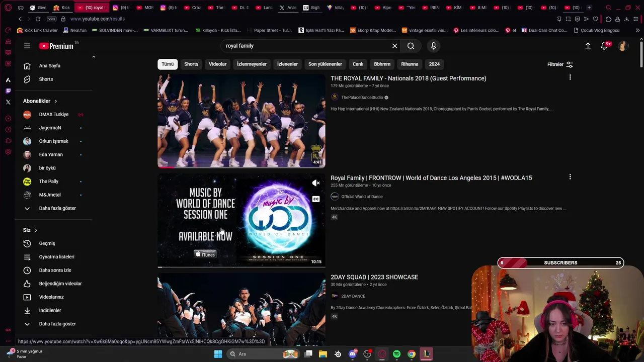Start voice search with the microphone icon
Screen dimensions: 644x362
coord(433,46)
